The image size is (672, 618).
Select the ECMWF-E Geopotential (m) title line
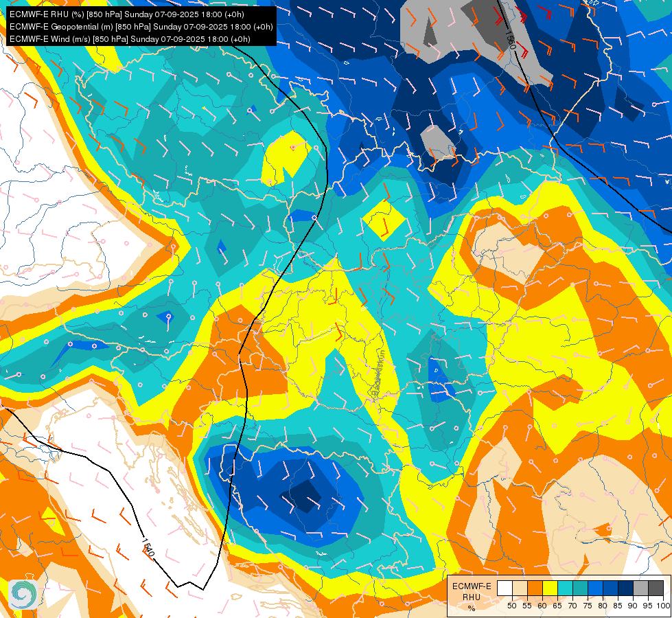coord(141,27)
